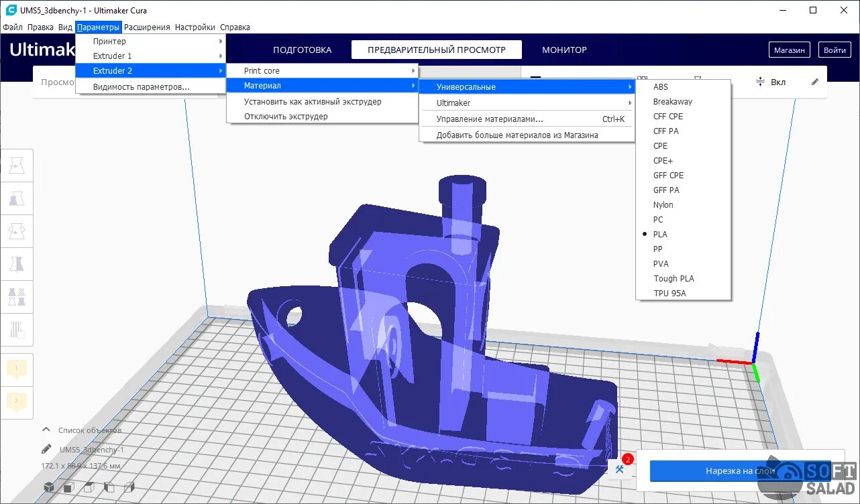Choose Установить как активный экструдер
The image size is (860, 504).
tap(322, 102)
